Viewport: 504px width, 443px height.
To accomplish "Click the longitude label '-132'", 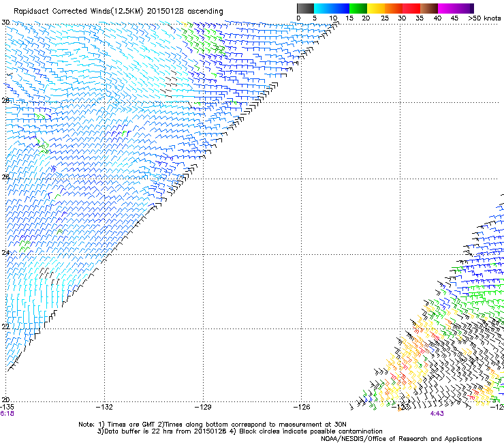I will (104, 407).
